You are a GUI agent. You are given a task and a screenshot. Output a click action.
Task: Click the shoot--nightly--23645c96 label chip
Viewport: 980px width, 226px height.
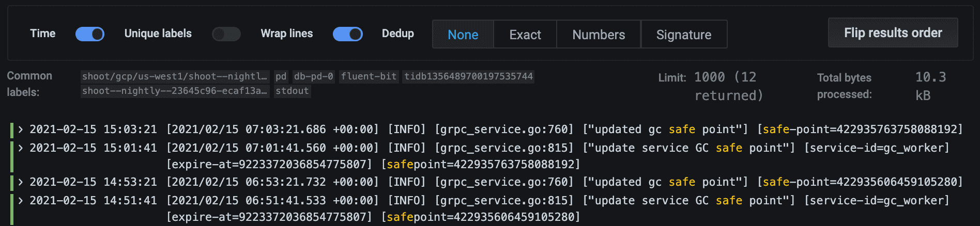[x=175, y=91]
